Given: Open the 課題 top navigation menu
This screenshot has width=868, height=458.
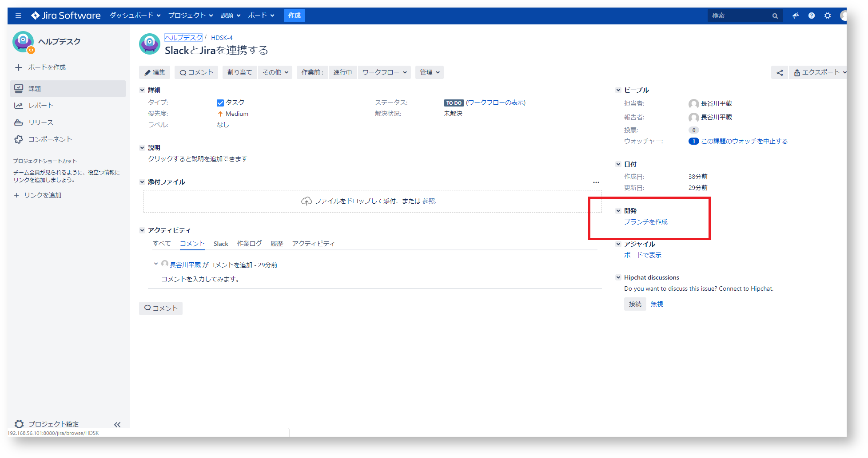Looking at the screenshot, I should (x=231, y=16).
